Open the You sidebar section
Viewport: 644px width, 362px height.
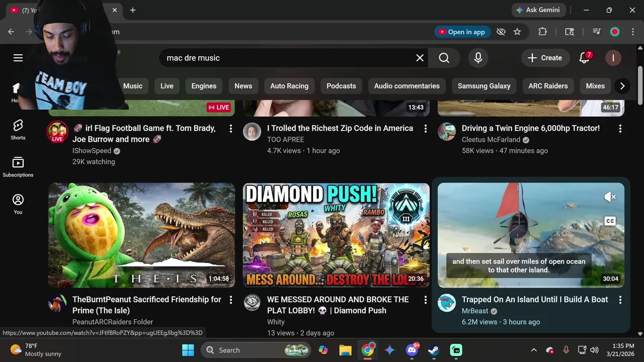18,204
